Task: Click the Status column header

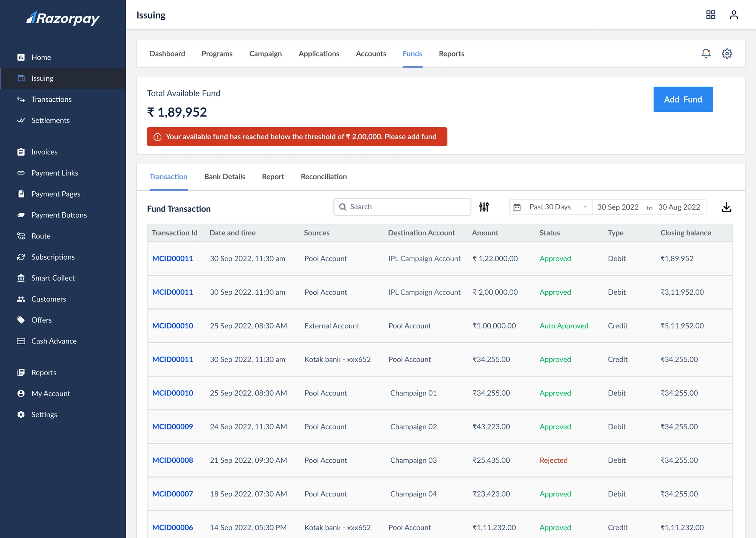Action: [x=549, y=233]
